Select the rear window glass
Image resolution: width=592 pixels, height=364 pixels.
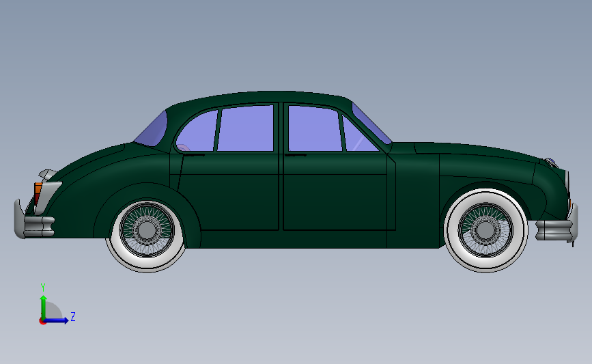coord(152,130)
